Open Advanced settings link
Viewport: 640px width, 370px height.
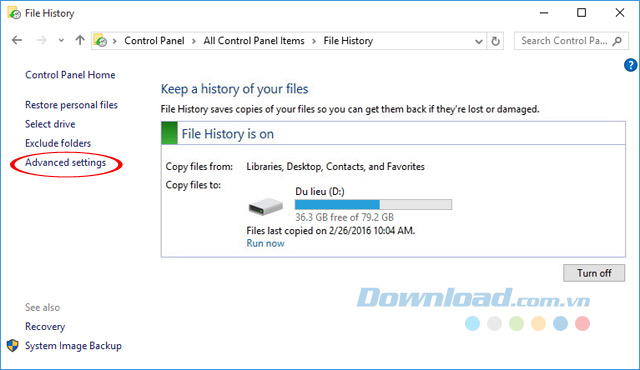click(x=66, y=163)
